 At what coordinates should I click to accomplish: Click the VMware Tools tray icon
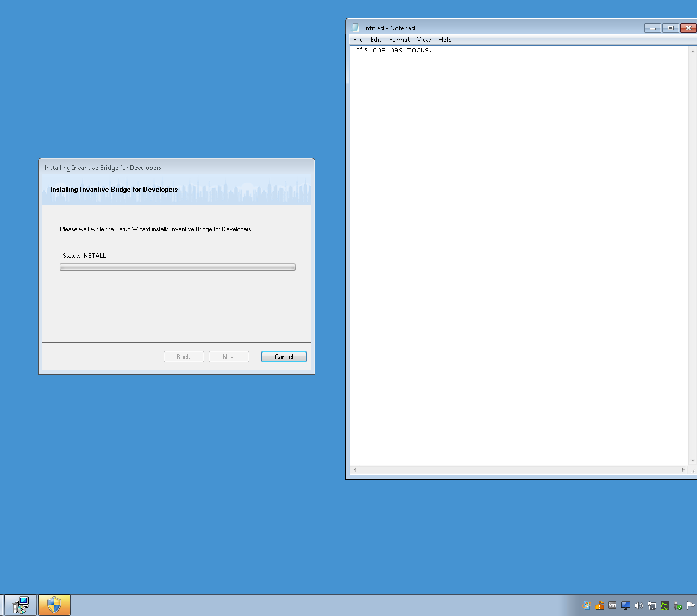[x=612, y=605]
